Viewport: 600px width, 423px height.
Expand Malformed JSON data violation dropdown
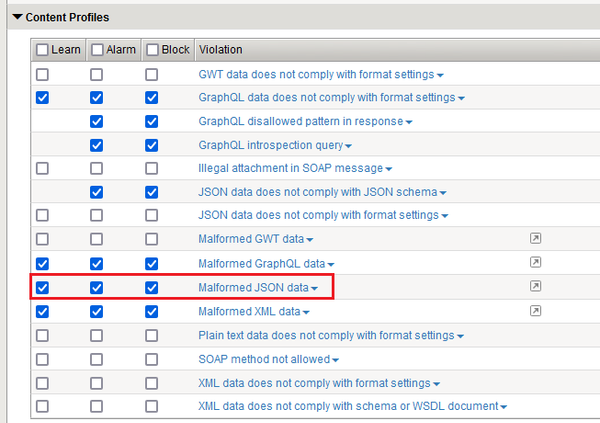coord(314,289)
